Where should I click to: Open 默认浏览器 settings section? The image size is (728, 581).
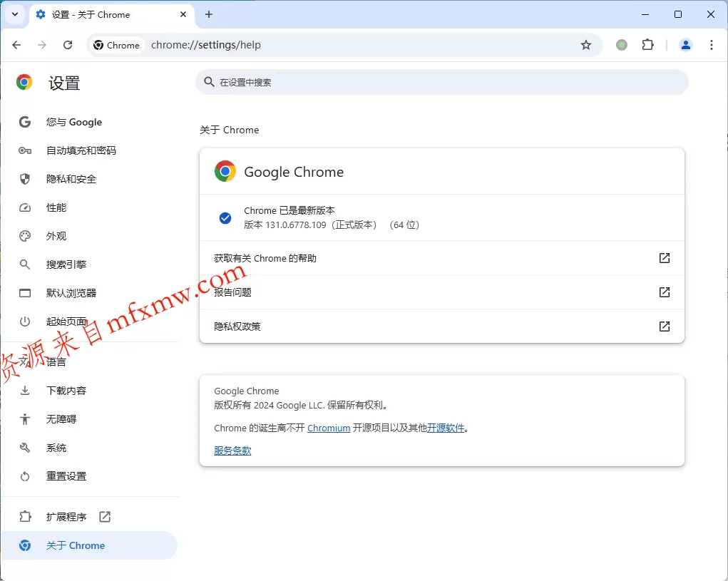(89, 293)
